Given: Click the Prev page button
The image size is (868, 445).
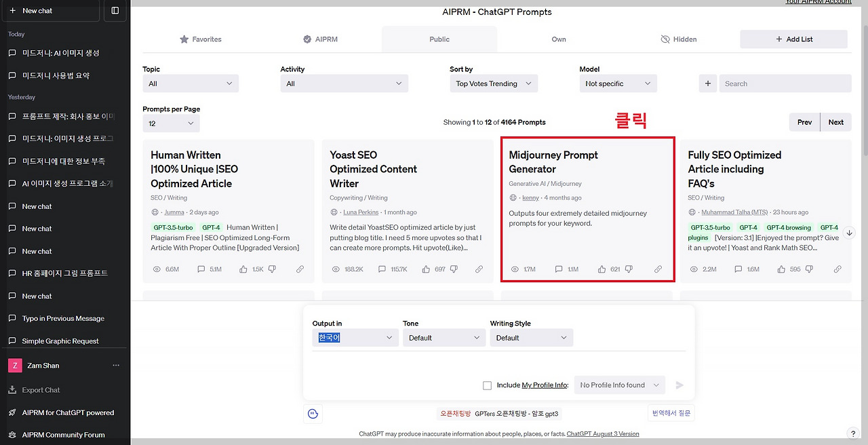Looking at the screenshot, I should [804, 122].
